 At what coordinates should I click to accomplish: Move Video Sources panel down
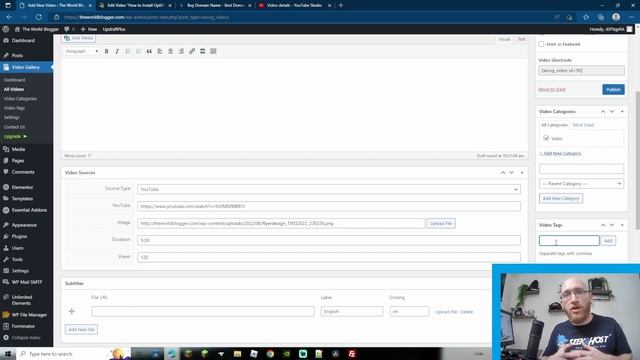[512, 173]
